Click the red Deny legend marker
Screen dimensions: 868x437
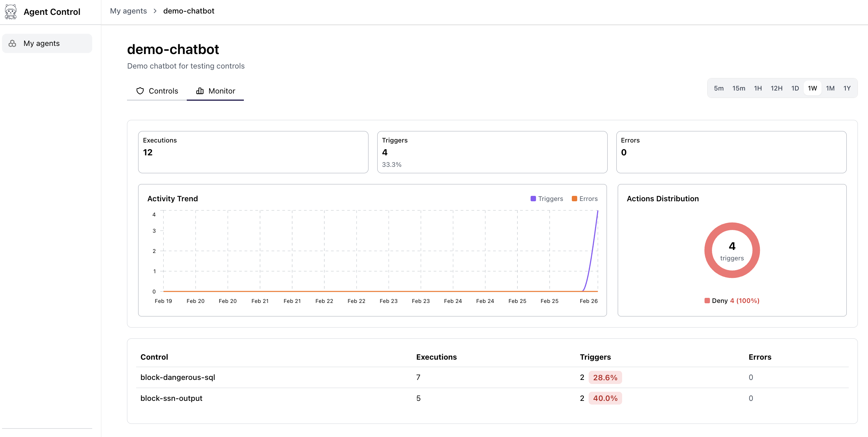(x=707, y=301)
